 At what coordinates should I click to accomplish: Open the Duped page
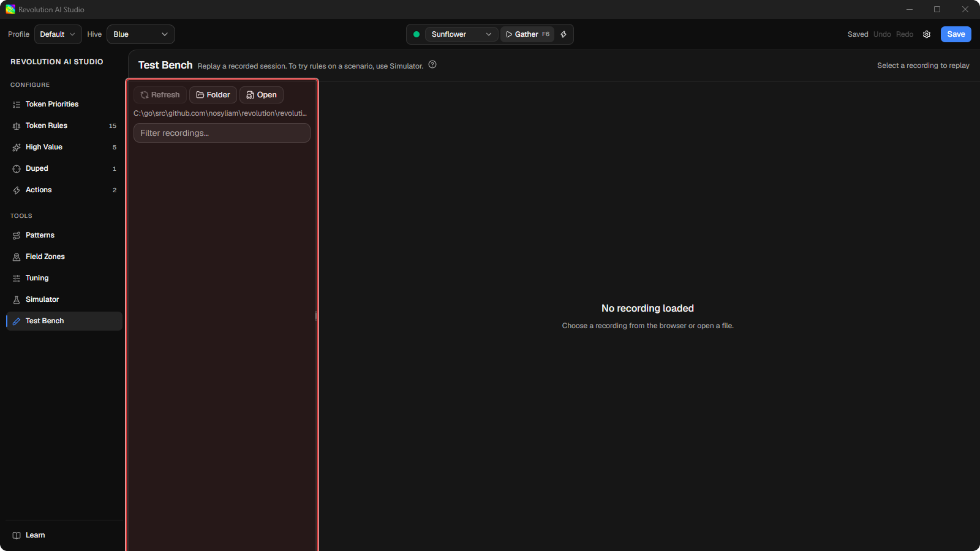tap(64, 168)
